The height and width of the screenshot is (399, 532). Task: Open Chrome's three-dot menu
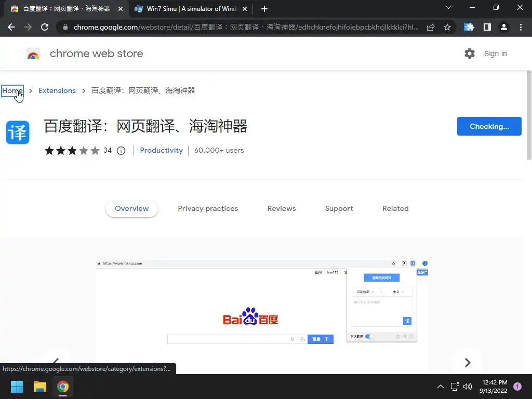coord(521,27)
